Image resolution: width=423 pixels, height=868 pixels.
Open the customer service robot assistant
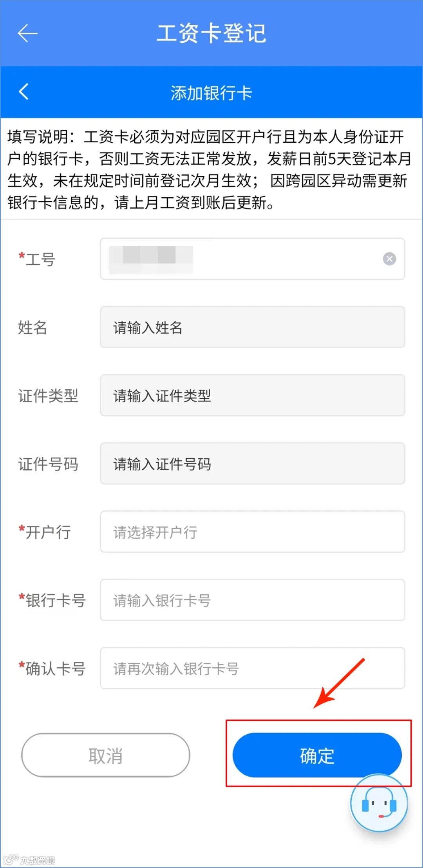click(x=379, y=803)
